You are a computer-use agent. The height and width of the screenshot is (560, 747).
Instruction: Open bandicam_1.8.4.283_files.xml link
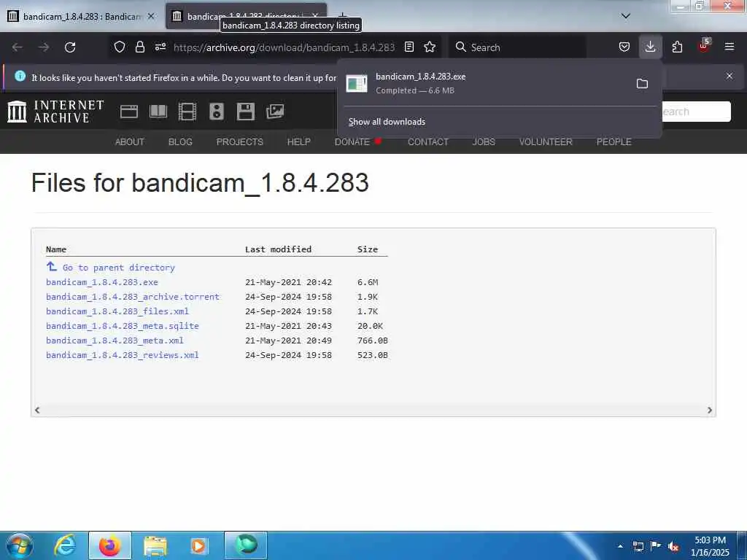point(117,311)
